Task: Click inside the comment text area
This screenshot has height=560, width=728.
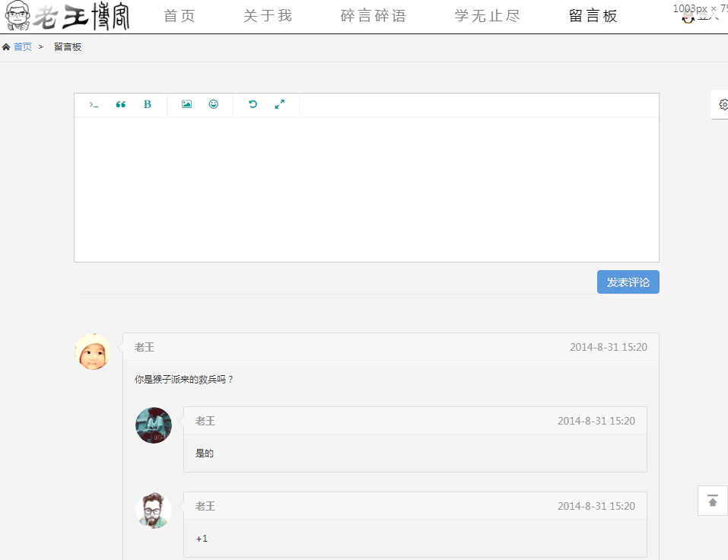Action: 366,189
